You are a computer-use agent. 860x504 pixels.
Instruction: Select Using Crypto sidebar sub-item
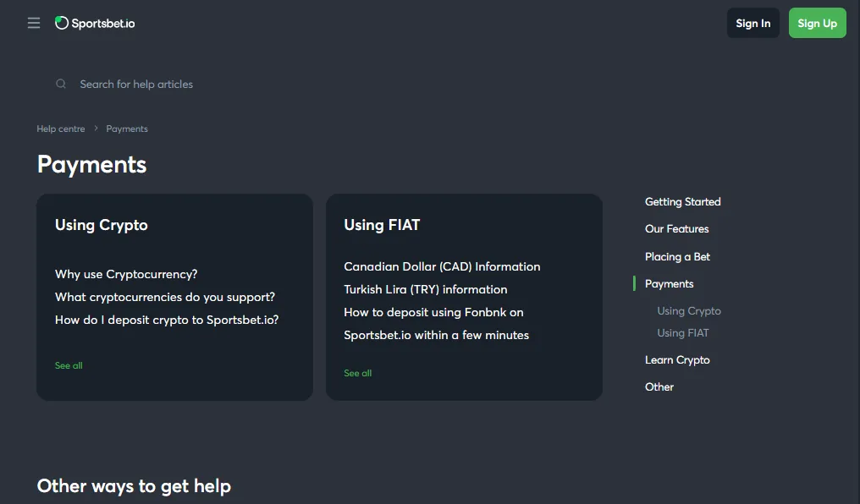tap(689, 311)
